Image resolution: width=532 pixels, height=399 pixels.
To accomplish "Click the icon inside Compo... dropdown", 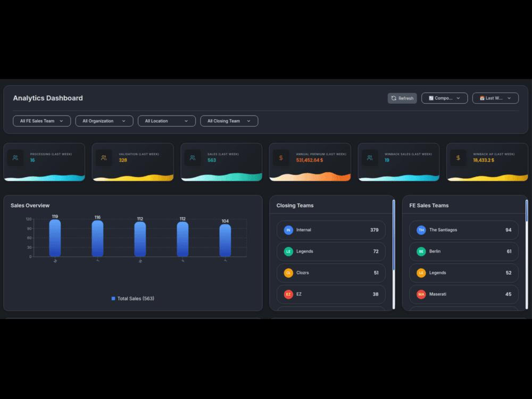I will [x=431, y=98].
